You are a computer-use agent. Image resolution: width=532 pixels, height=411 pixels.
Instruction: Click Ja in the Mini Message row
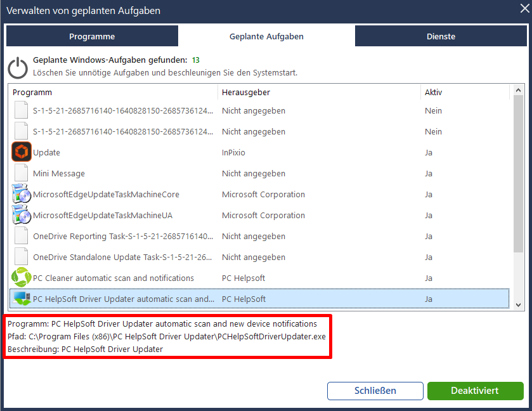pyautogui.click(x=429, y=173)
